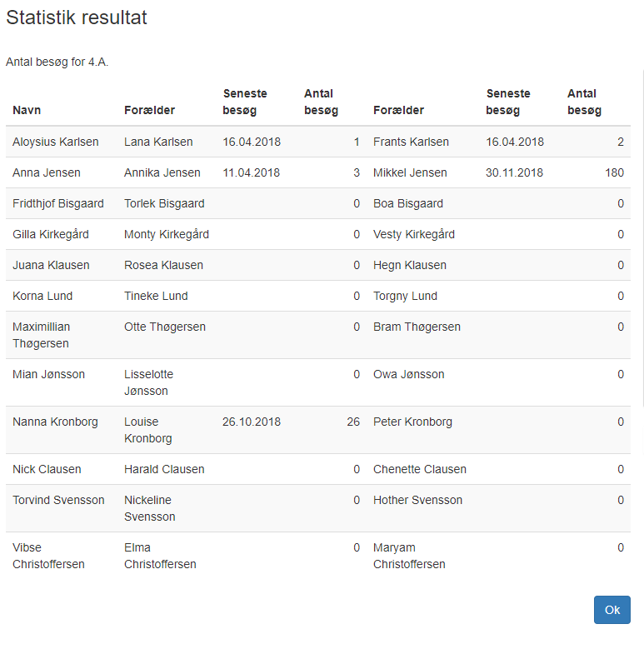Select parent Annika Jensen

162,172
